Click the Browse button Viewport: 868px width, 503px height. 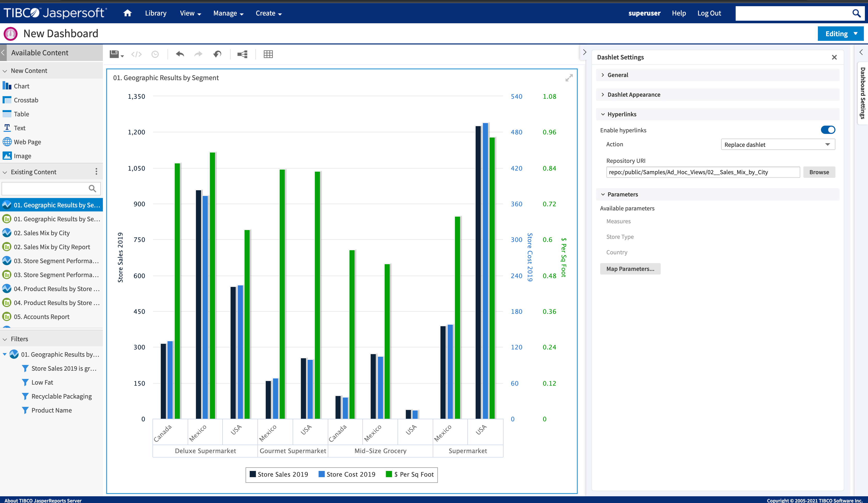819,172
